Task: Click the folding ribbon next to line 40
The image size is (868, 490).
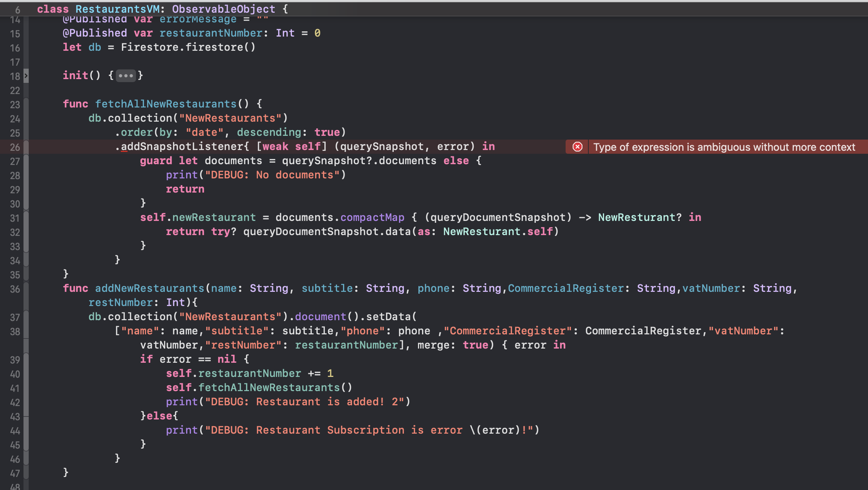Action: tap(26, 374)
